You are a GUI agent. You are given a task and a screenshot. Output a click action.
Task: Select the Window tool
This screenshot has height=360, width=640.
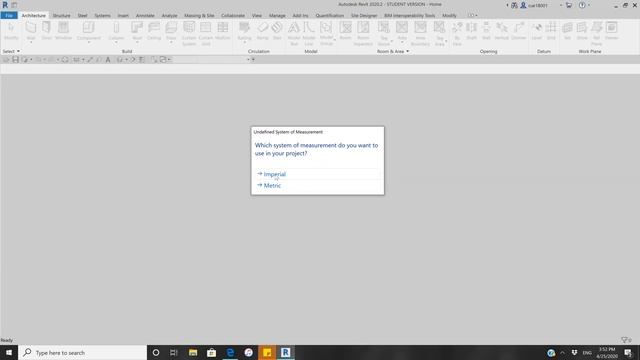[x=63, y=31]
